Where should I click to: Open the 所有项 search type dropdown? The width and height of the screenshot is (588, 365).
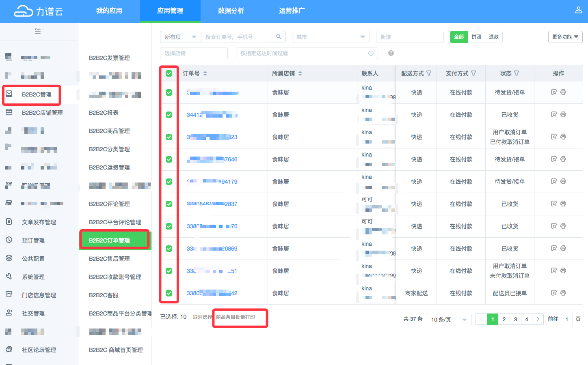(x=180, y=37)
